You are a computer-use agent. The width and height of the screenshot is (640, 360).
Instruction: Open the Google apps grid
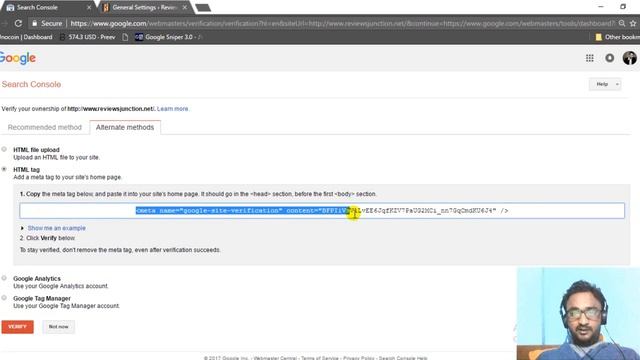[590, 58]
